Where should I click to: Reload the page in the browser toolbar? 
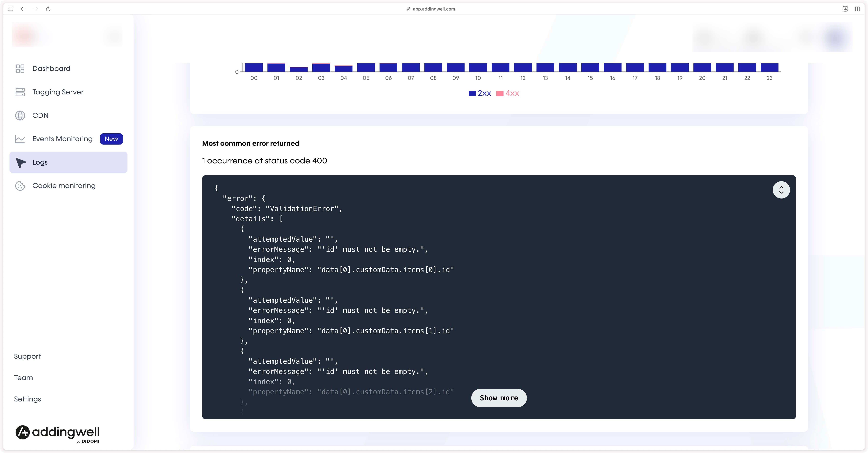pyautogui.click(x=48, y=9)
